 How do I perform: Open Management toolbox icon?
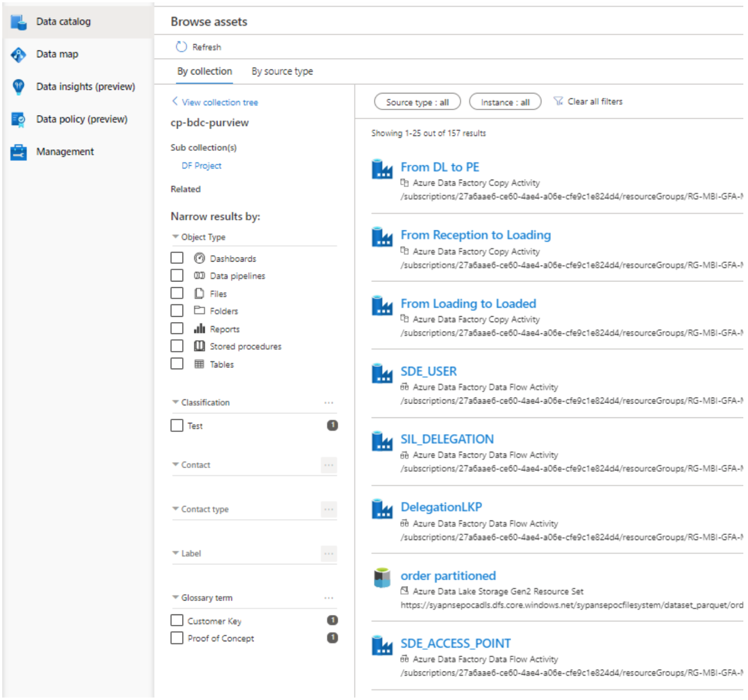click(x=19, y=152)
